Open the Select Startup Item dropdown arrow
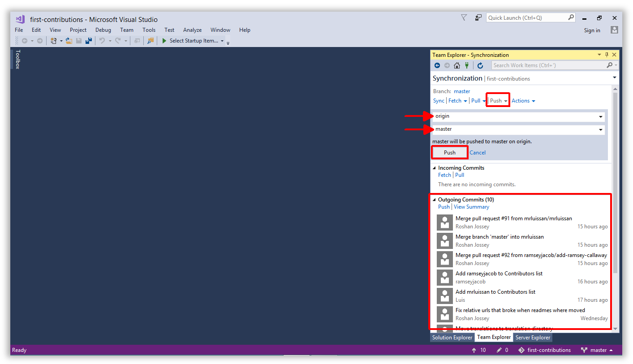The image size is (633, 364). pos(222,41)
